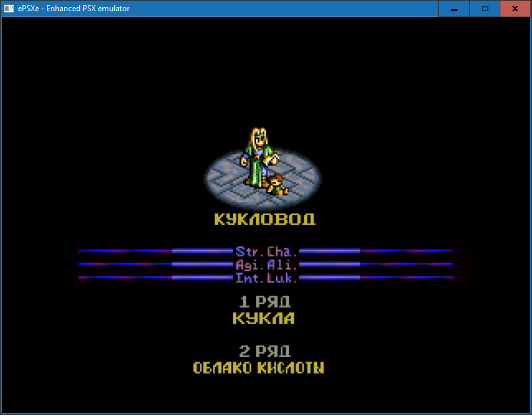Click the Cha. stat label

tap(282, 251)
